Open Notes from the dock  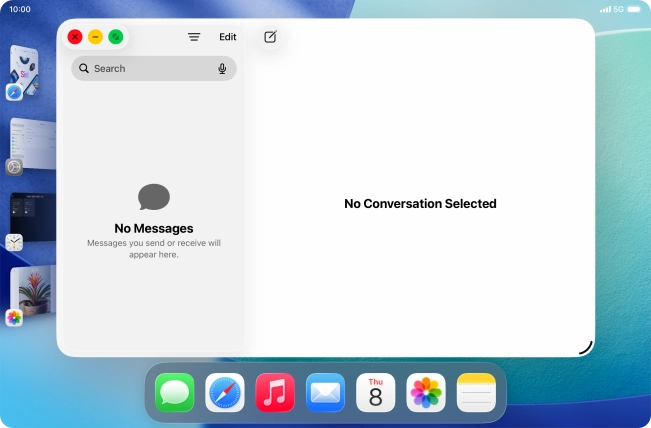(x=476, y=392)
